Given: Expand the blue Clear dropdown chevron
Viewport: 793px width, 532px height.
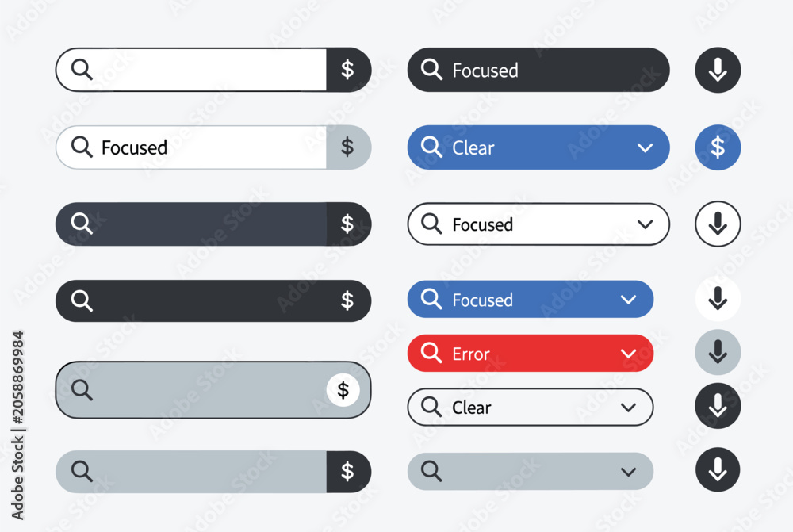Looking at the screenshot, I should tap(645, 147).
